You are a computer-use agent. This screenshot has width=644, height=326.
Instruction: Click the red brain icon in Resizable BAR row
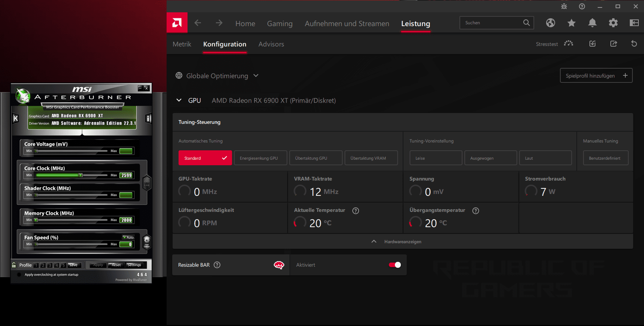pos(279,265)
